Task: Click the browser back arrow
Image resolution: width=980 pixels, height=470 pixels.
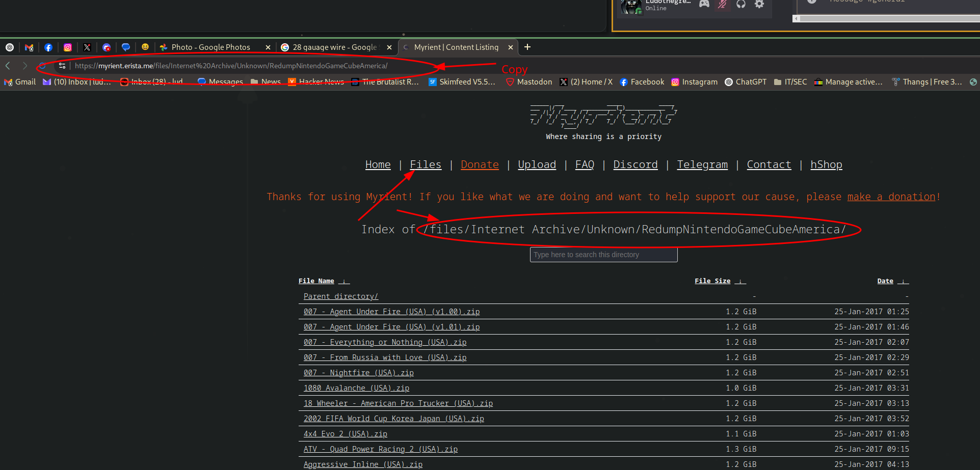Action: [x=8, y=66]
